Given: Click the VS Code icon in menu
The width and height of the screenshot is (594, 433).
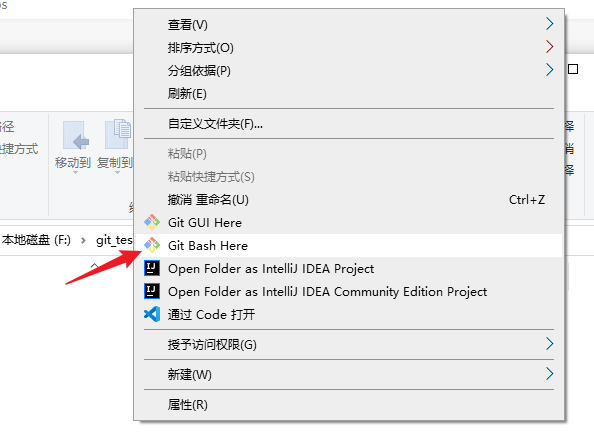Looking at the screenshot, I should (x=152, y=314).
